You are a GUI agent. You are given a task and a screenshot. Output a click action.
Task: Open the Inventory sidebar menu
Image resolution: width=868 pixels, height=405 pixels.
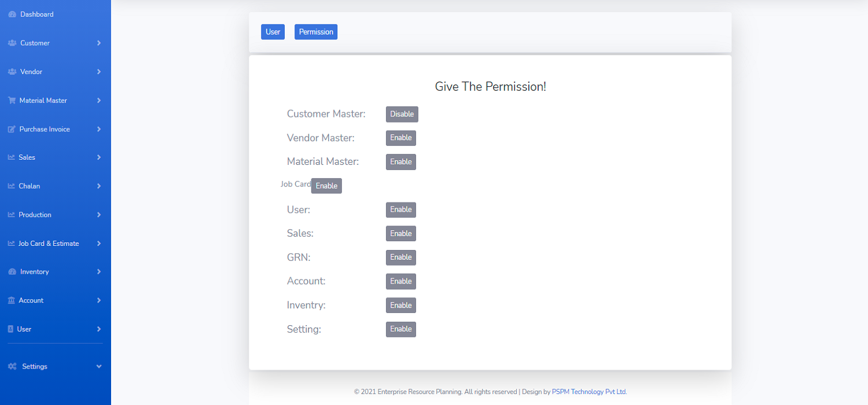[x=35, y=272]
